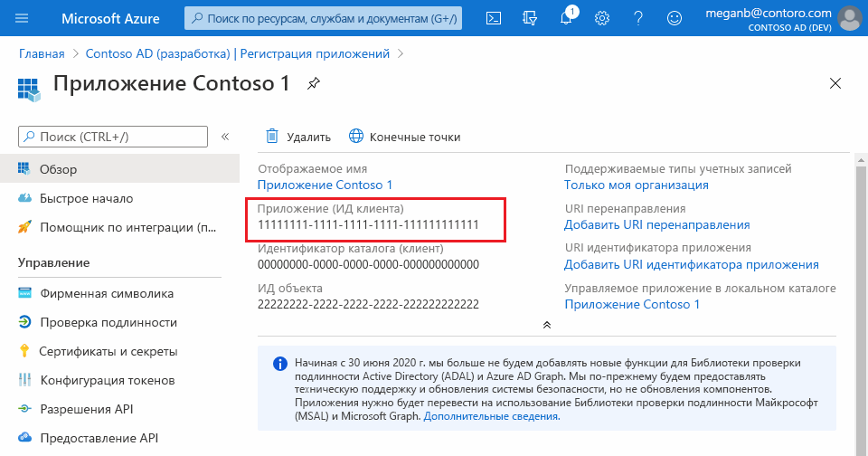
Task: Collapse the essentials section chevron
Action: pos(547,325)
